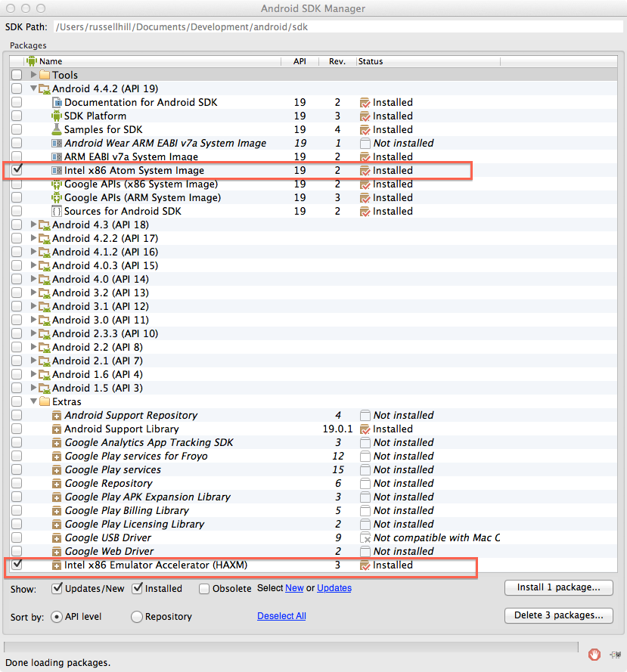This screenshot has height=672, width=627.
Task: Click the Google APIs (x86 System Image) icon
Action: click(57, 184)
